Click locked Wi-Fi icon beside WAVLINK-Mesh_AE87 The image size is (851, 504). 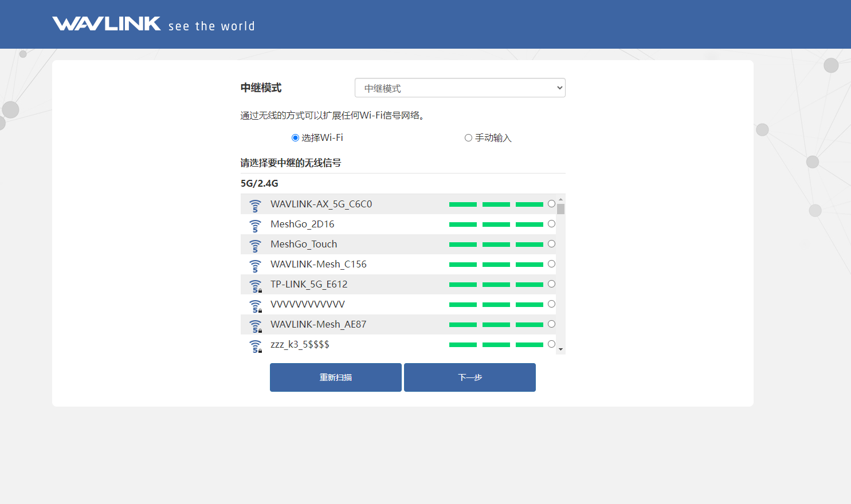[256, 325]
